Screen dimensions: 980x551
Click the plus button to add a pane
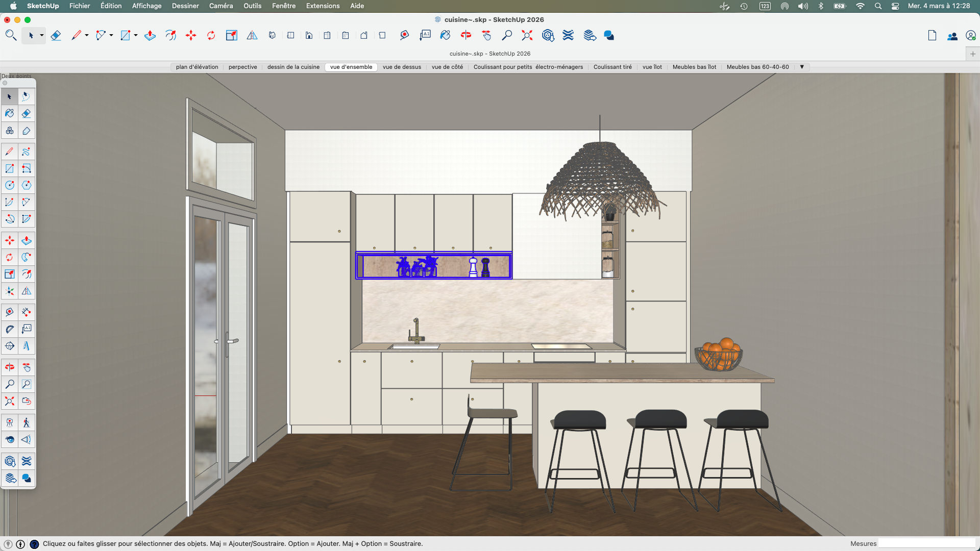pos(973,54)
